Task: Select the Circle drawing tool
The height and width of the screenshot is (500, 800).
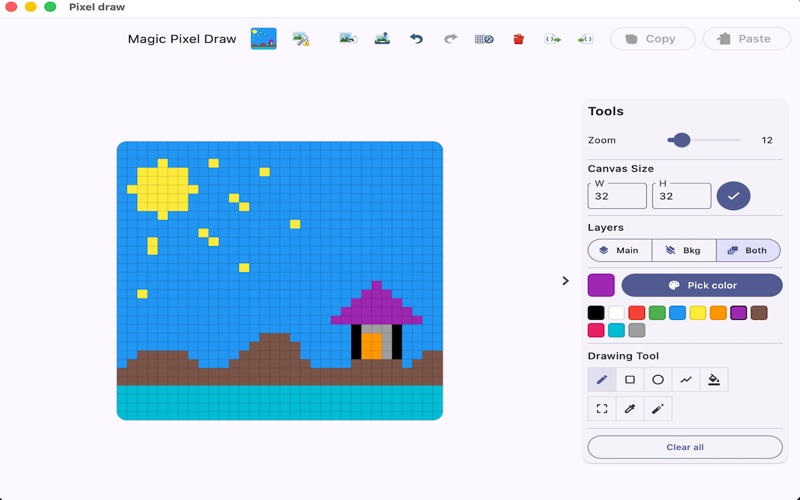Action: [x=658, y=380]
